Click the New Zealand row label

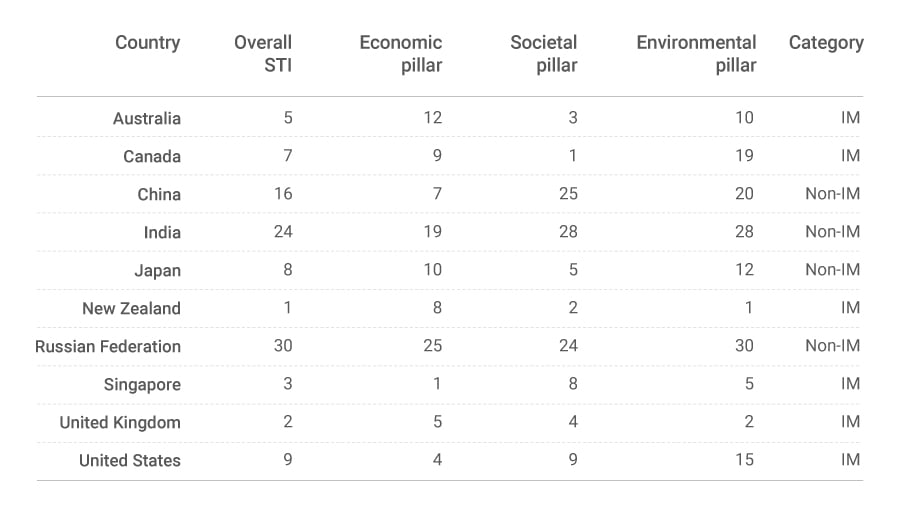tap(131, 308)
